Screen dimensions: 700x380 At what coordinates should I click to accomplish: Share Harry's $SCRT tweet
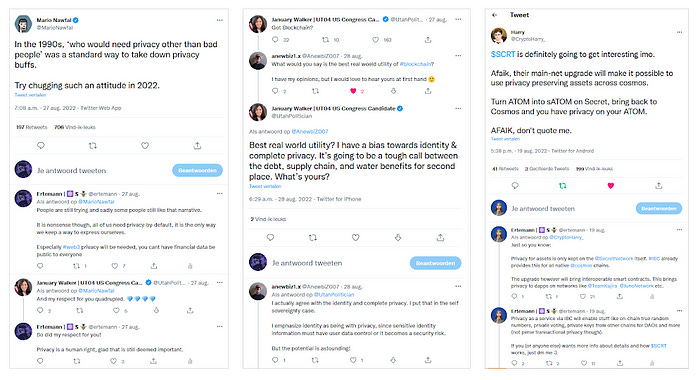click(x=658, y=186)
